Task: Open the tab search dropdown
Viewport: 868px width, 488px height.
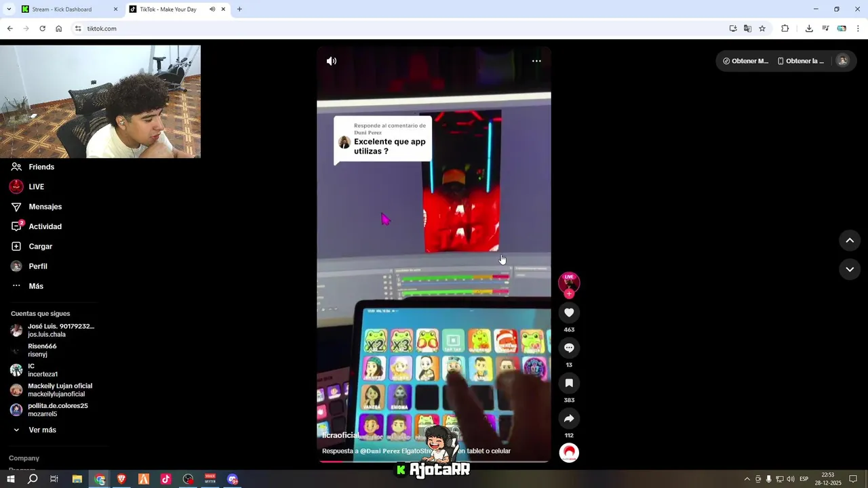Action: pyautogui.click(x=8, y=9)
